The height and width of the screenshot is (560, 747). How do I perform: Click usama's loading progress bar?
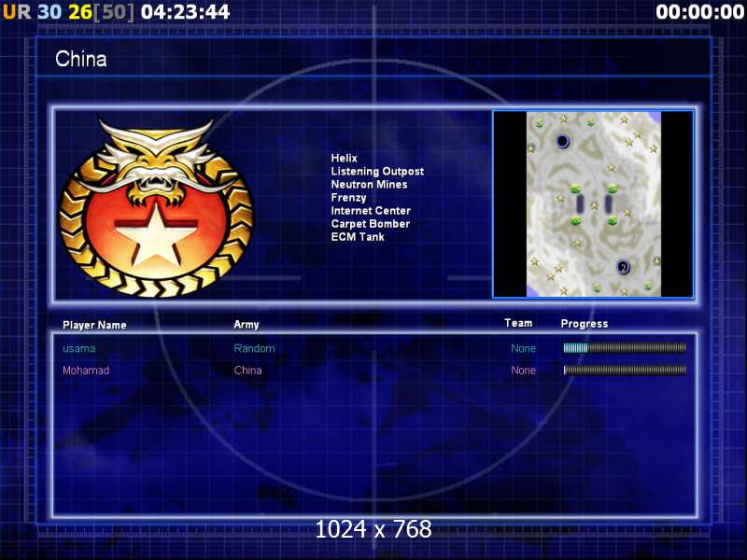625,348
